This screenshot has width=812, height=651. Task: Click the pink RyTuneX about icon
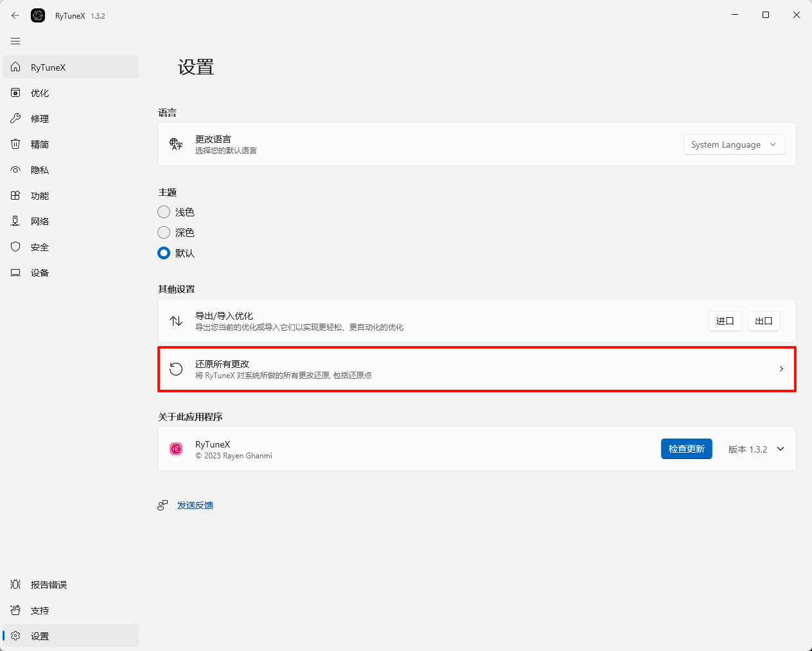[x=176, y=449]
